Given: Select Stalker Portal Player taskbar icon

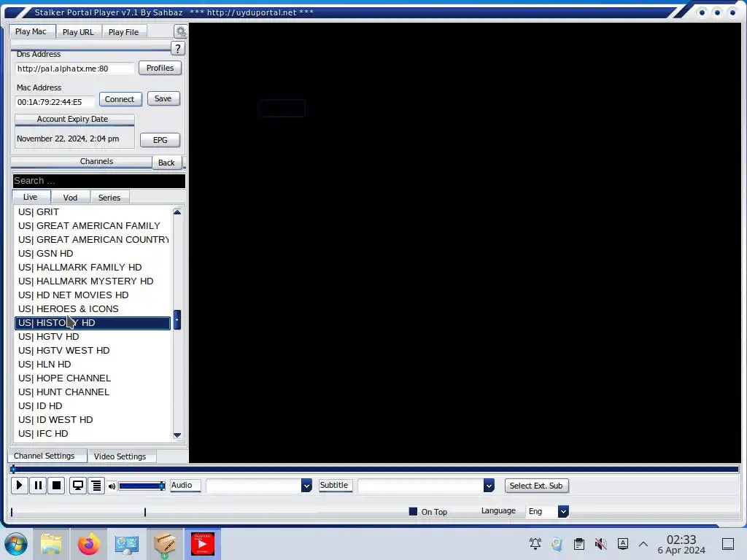Looking at the screenshot, I should tap(203, 544).
